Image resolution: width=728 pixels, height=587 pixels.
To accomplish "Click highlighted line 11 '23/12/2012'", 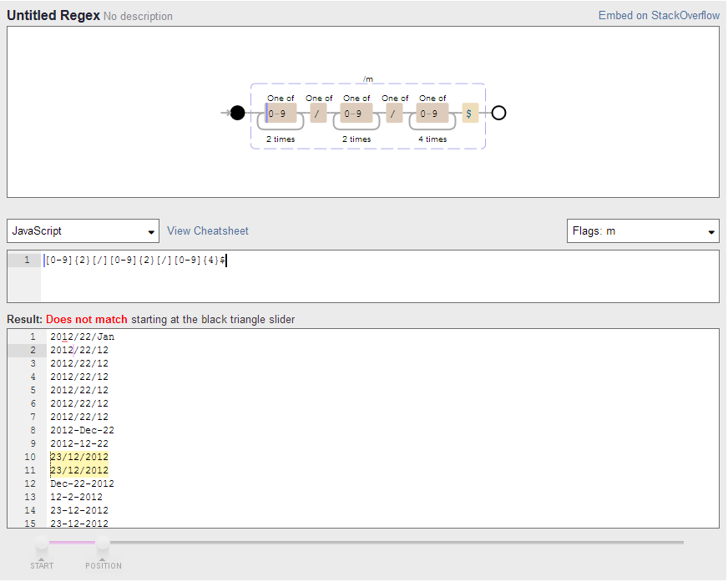I will pyautogui.click(x=79, y=470).
